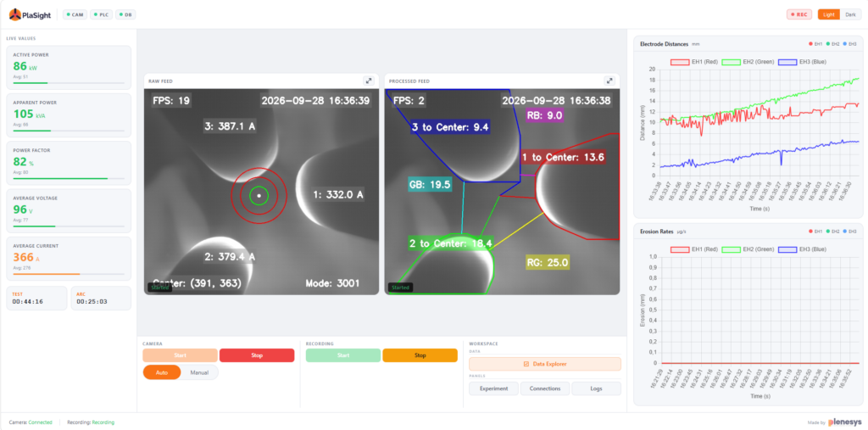Image resolution: width=868 pixels, height=430 pixels.
Task: Click the '1 to Center: 13.6' label
Action: click(x=563, y=157)
